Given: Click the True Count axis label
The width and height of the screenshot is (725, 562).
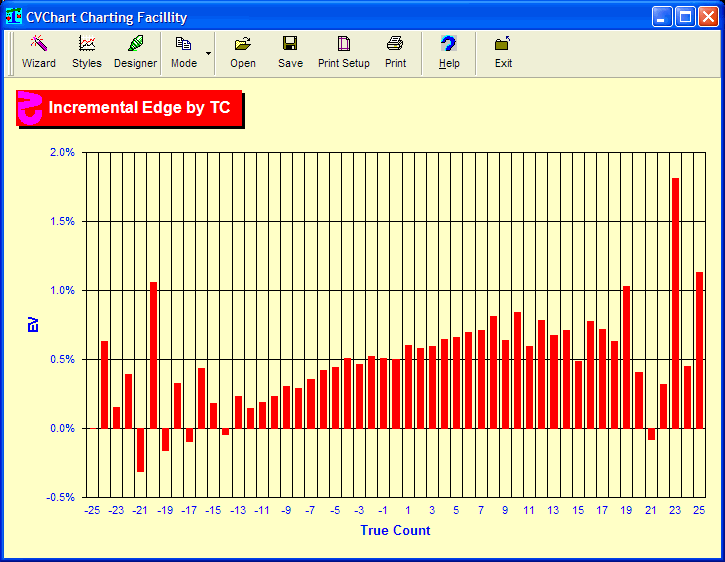Looking at the screenshot, I should tap(395, 530).
